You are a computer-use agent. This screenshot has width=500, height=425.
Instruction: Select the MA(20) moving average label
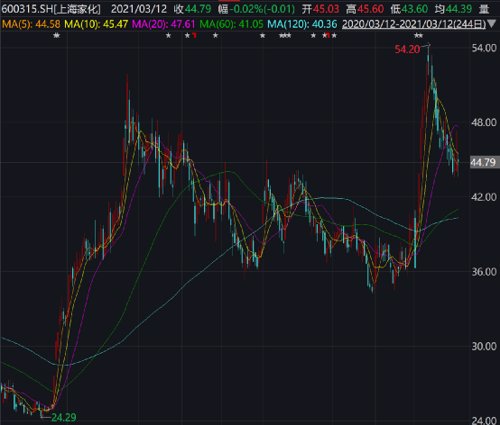(164, 24)
